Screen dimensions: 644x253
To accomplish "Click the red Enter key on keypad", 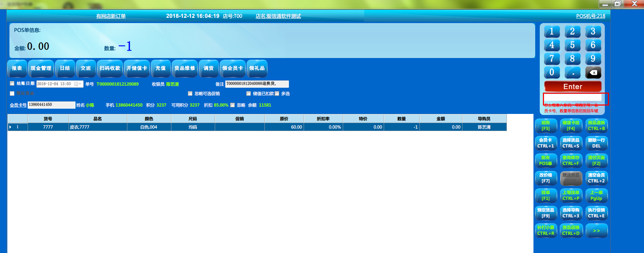I will click(x=573, y=86).
